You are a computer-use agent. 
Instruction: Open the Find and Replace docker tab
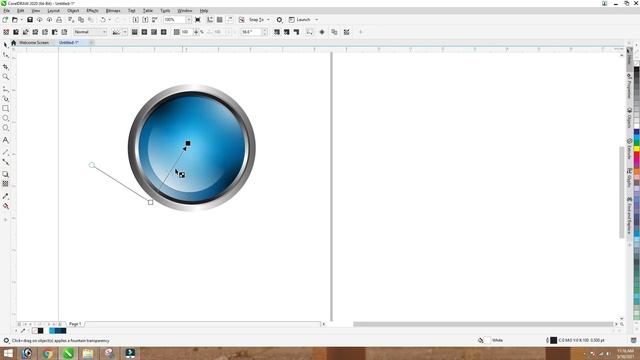[629, 216]
